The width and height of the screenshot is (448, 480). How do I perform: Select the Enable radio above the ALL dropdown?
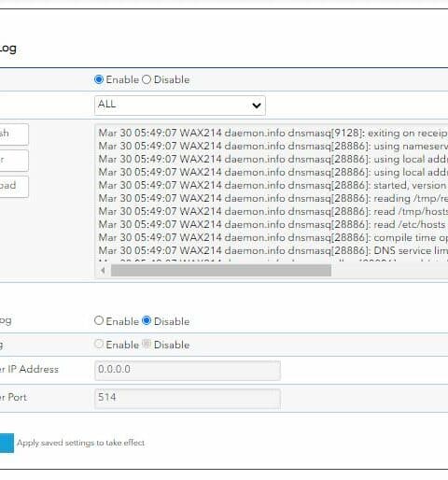pyautogui.click(x=99, y=79)
